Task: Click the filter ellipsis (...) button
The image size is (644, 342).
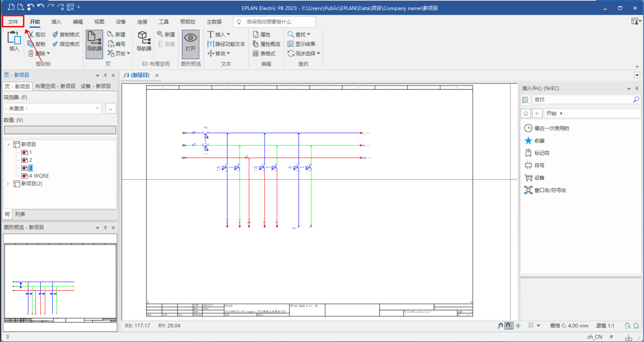Action: 111,109
